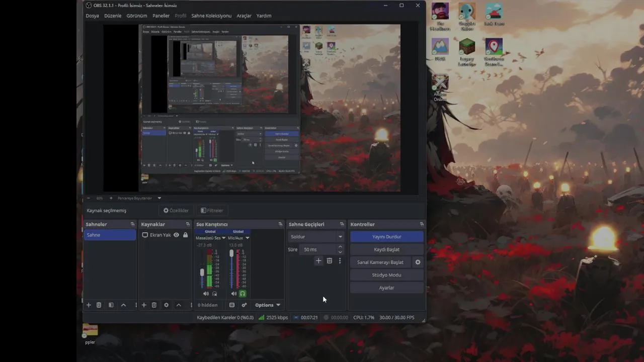644x362 pixels.
Task: Open the Paneller menu
Action: click(161, 16)
